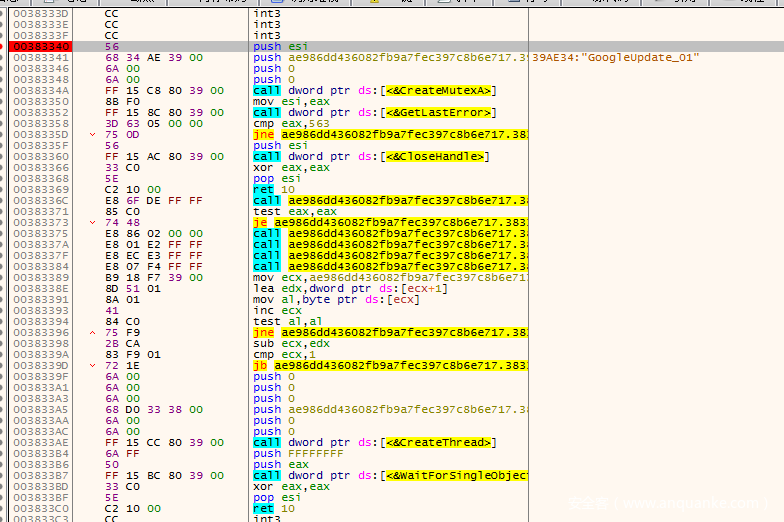
Task: Click the active red breakpoint at 00383340
Action: [x=40, y=46]
